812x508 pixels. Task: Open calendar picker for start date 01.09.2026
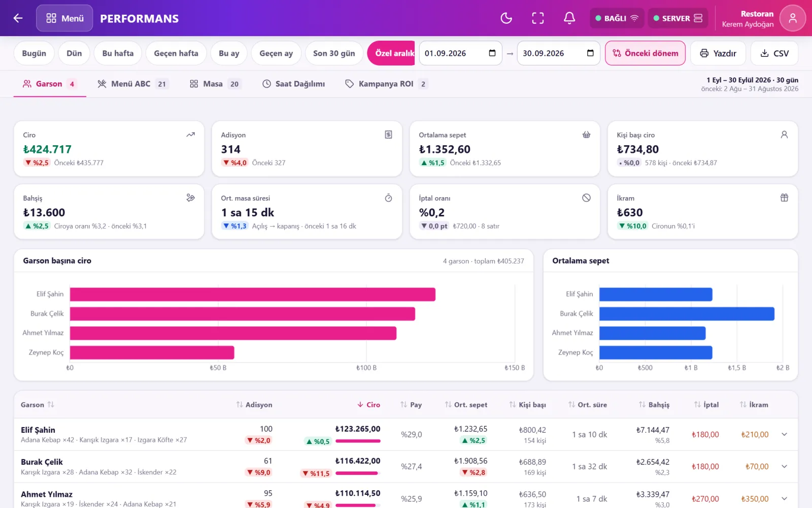(x=492, y=53)
